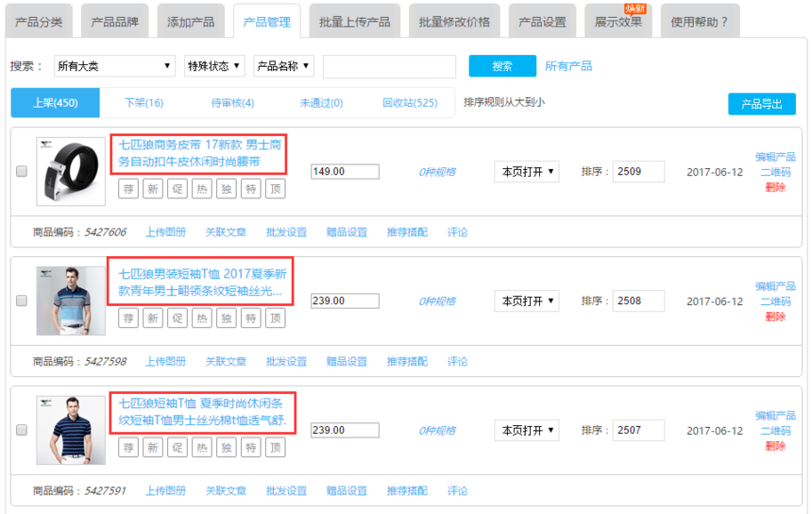Open the 所有大类 category dropdown
The height and width of the screenshot is (514, 812).
(x=114, y=66)
